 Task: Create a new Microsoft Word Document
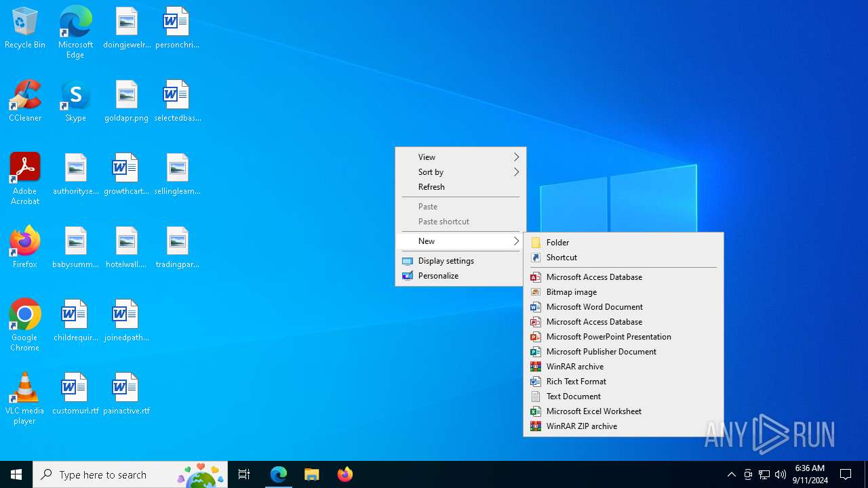tap(623, 307)
